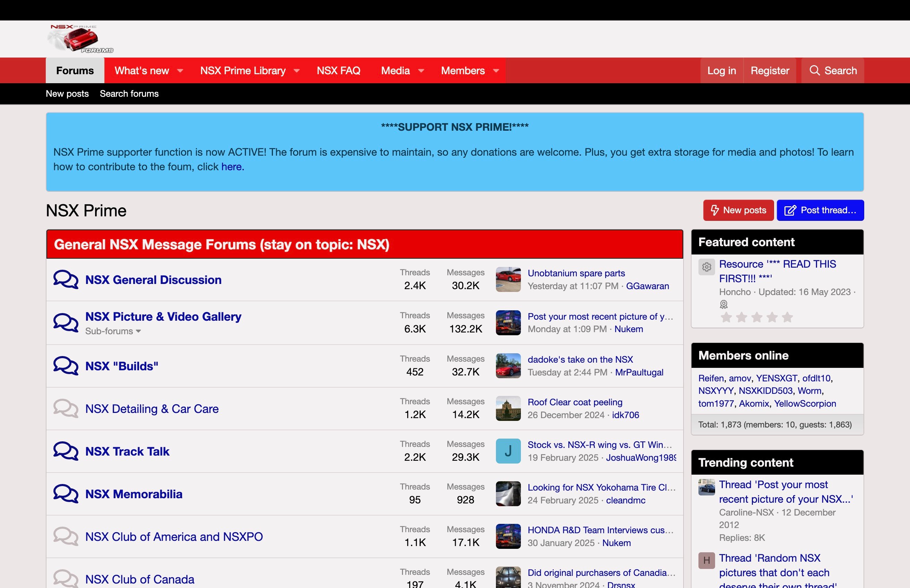Open JoshuaWong1989 profile link

point(641,457)
